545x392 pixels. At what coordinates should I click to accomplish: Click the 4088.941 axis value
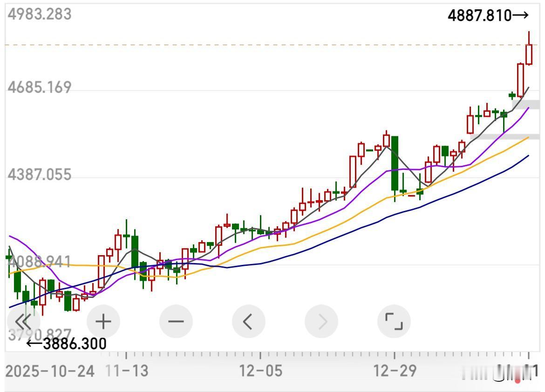tap(40, 261)
